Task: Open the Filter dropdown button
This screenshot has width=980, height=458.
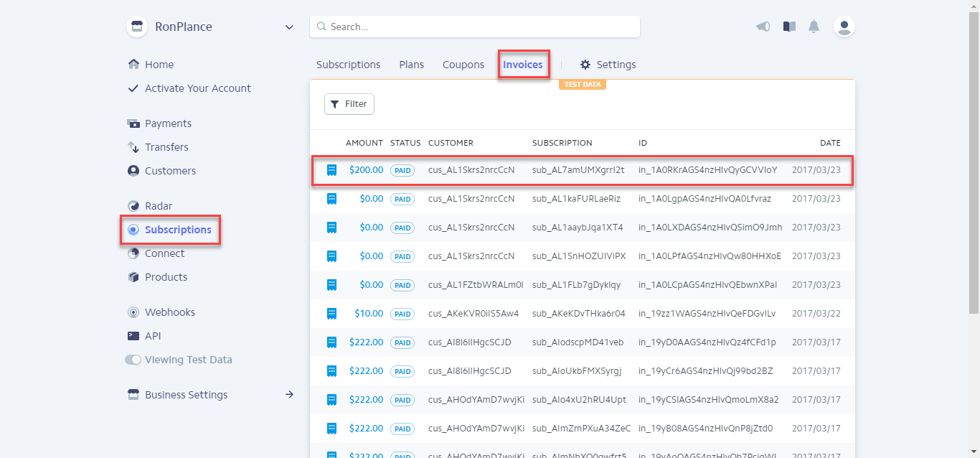Action: 349,104
